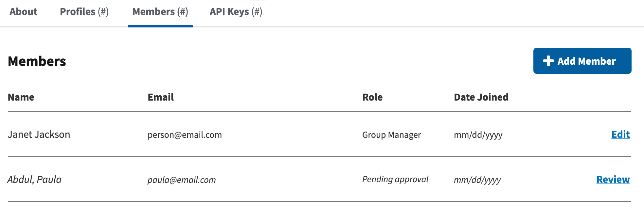Click Edit for Janet Jackson
Screen dimensions: 644x224
tap(620, 135)
